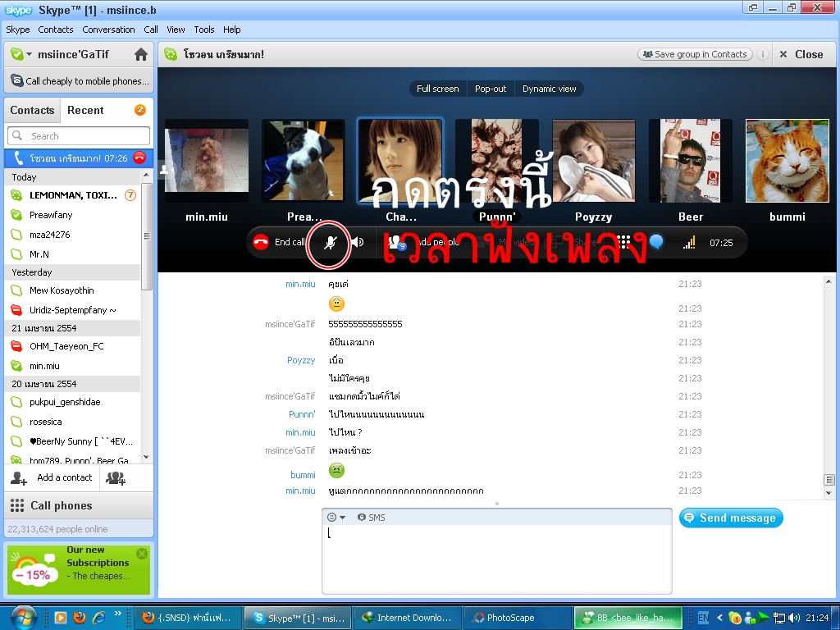Switch to PhotoScape taskbar window
This screenshot has height=630, width=840.
click(x=516, y=618)
